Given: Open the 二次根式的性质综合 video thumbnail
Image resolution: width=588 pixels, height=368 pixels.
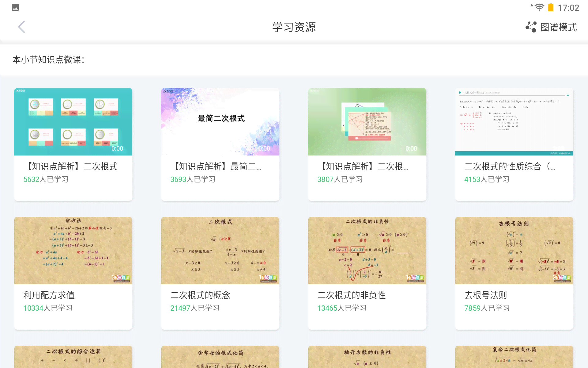Looking at the screenshot, I should (514, 122).
